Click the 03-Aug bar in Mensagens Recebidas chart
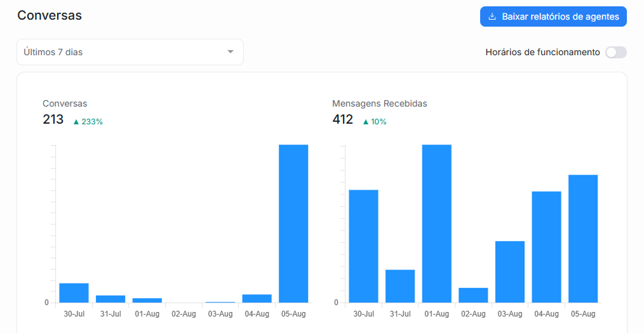The width and height of the screenshot is (644, 333). click(x=510, y=272)
